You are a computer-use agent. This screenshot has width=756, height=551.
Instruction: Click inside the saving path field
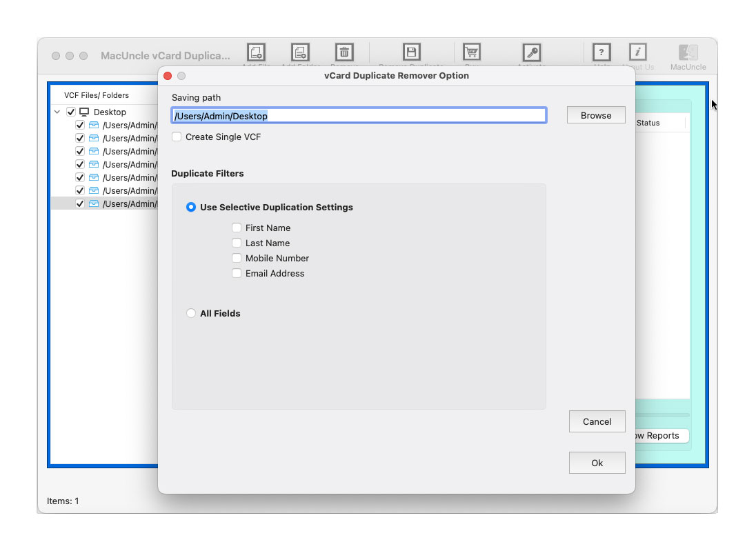[358, 114]
